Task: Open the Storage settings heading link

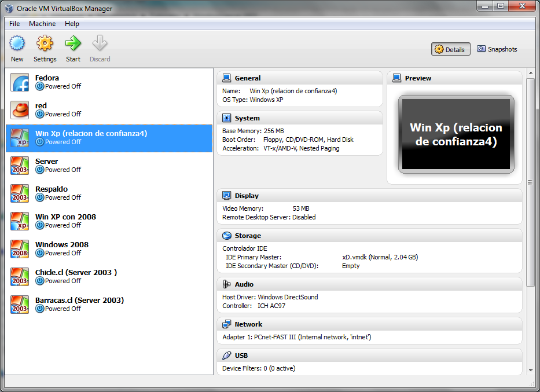Action: (248, 236)
